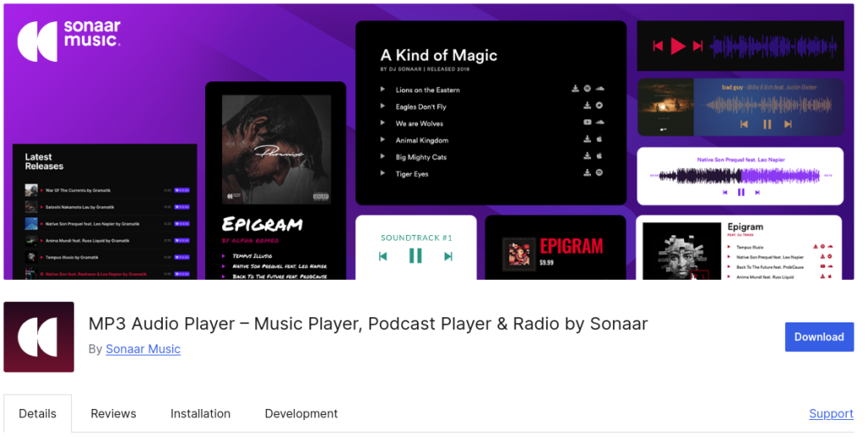The height and width of the screenshot is (442, 868).
Task: Click the Sonaar Music plugin icon thumbnail
Action: pos(39,337)
